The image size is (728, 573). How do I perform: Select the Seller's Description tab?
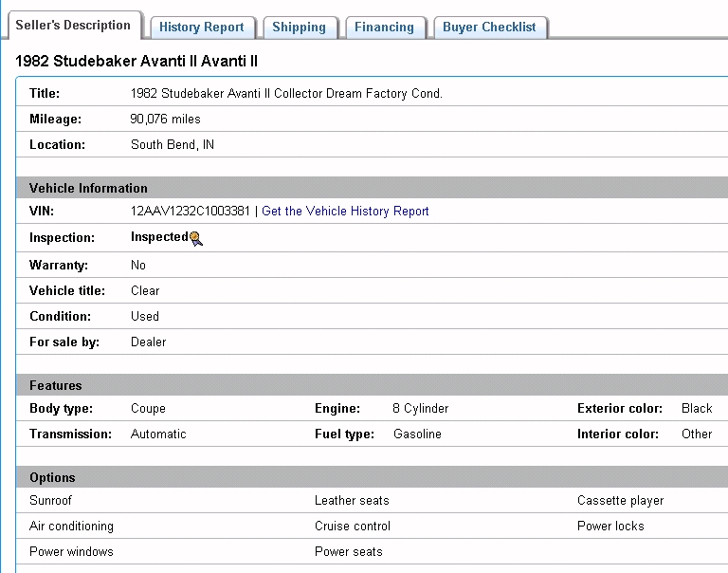(73, 26)
